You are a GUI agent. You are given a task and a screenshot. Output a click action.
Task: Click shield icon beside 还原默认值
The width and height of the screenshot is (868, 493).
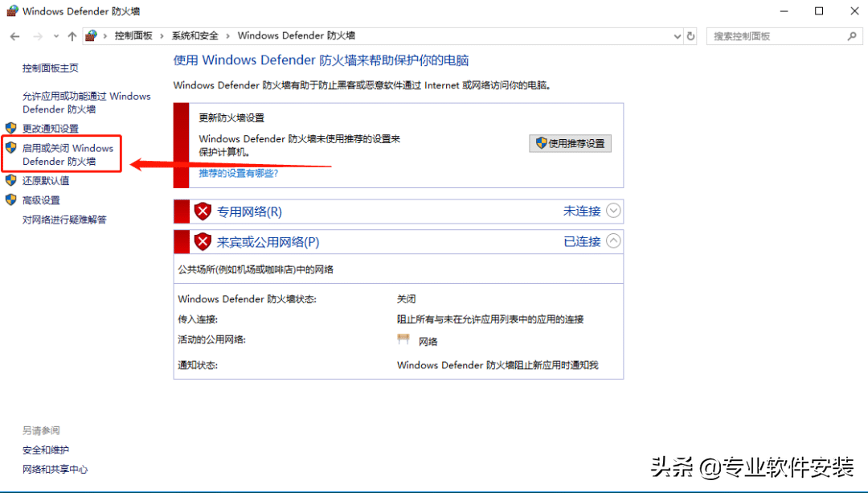pyautogui.click(x=10, y=180)
